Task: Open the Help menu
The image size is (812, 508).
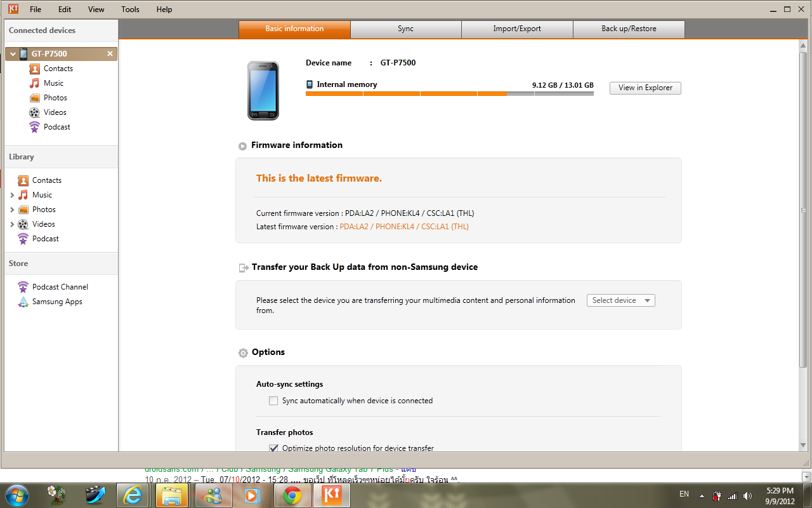Action: pos(164,10)
